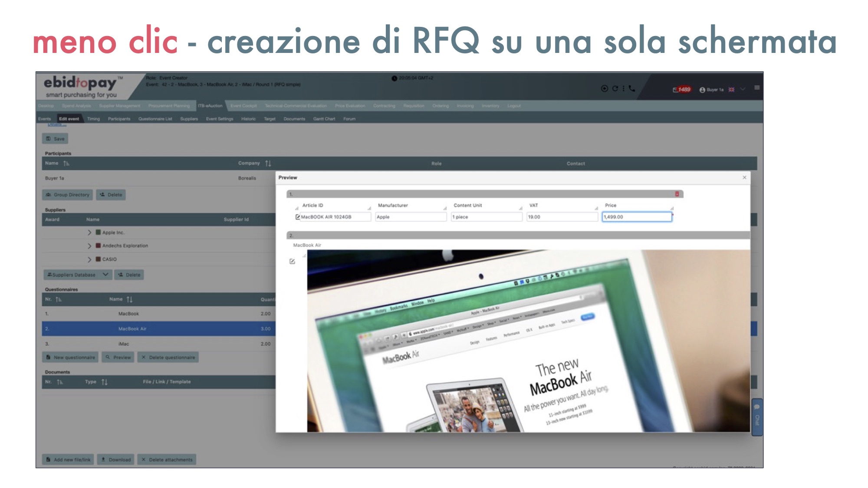Image resolution: width=868 pixels, height=488 pixels.
Task: Click participant row 'Buyer 1a'
Action: pos(159,178)
